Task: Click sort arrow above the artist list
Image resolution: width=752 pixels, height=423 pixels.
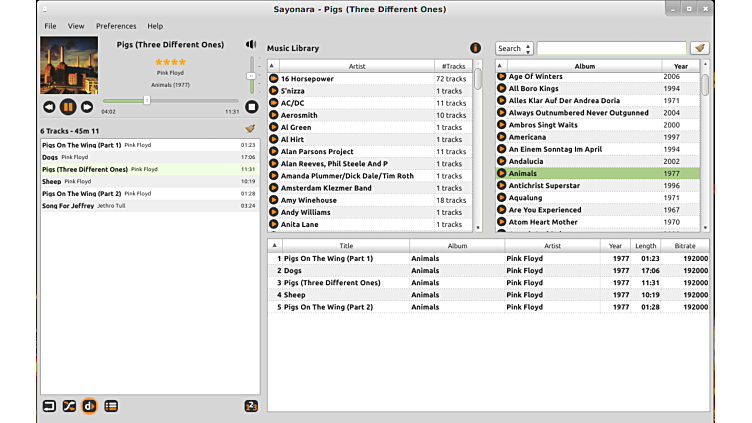Action: coord(274,66)
